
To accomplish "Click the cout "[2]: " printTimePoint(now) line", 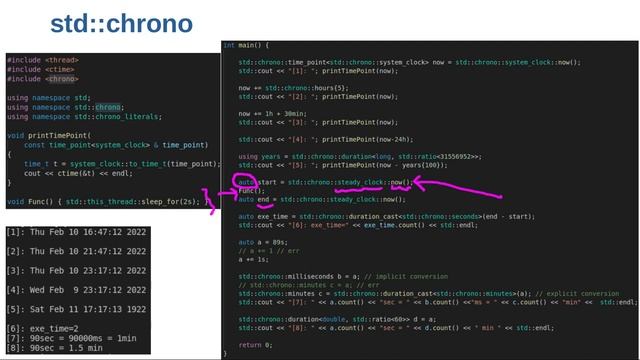I will (x=318, y=97).
